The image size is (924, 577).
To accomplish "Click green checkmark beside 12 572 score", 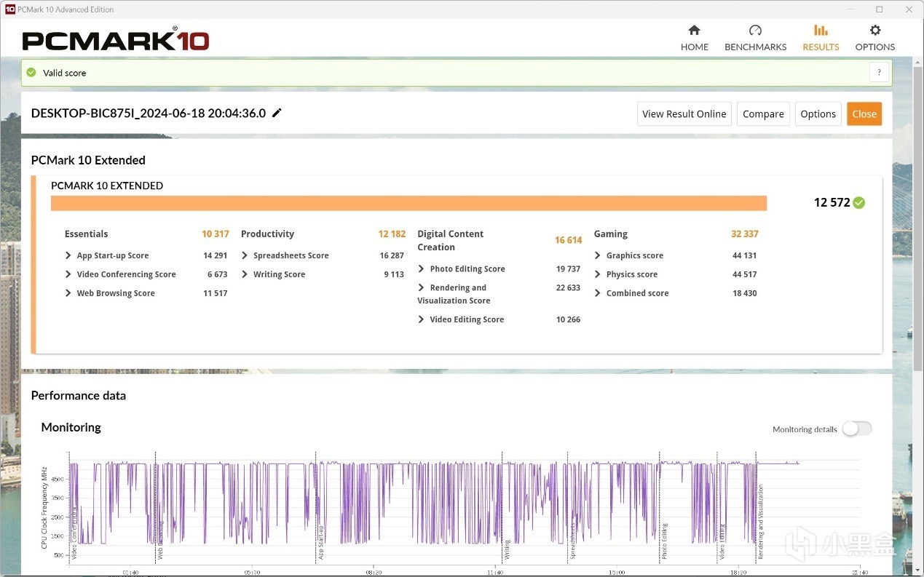I will click(x=859, y=202).
